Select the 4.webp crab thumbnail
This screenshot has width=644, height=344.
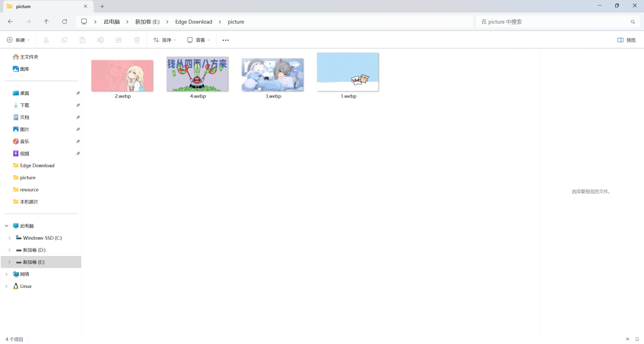tap(197, 74)
